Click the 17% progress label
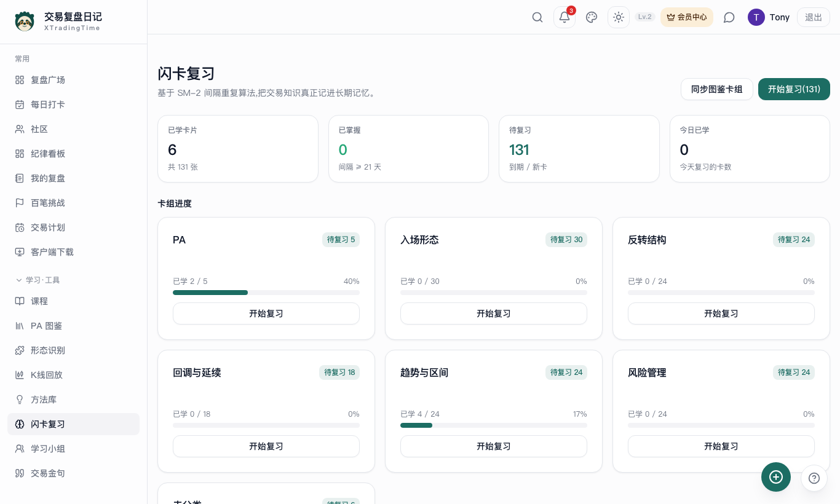 [580, 414]
